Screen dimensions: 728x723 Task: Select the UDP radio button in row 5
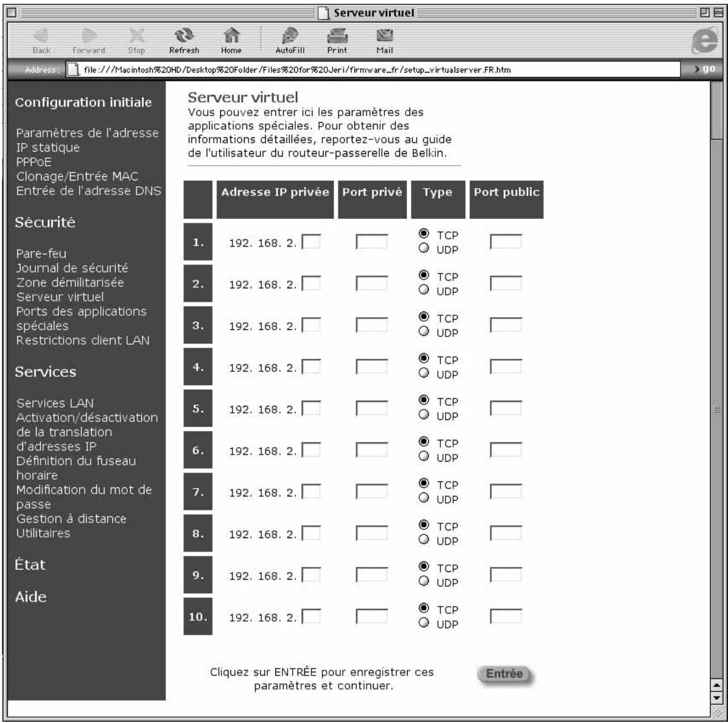point(424,414)
